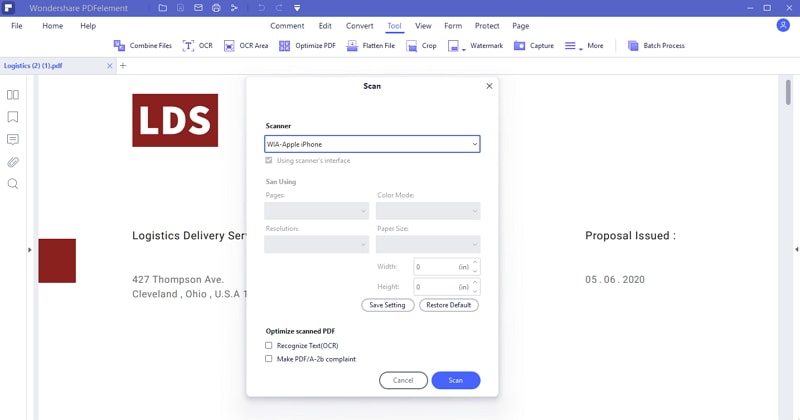This screenshot has height=420, width=800.
Task: Enable Recognize Text(OCR) checkbox
Action: 269,345
